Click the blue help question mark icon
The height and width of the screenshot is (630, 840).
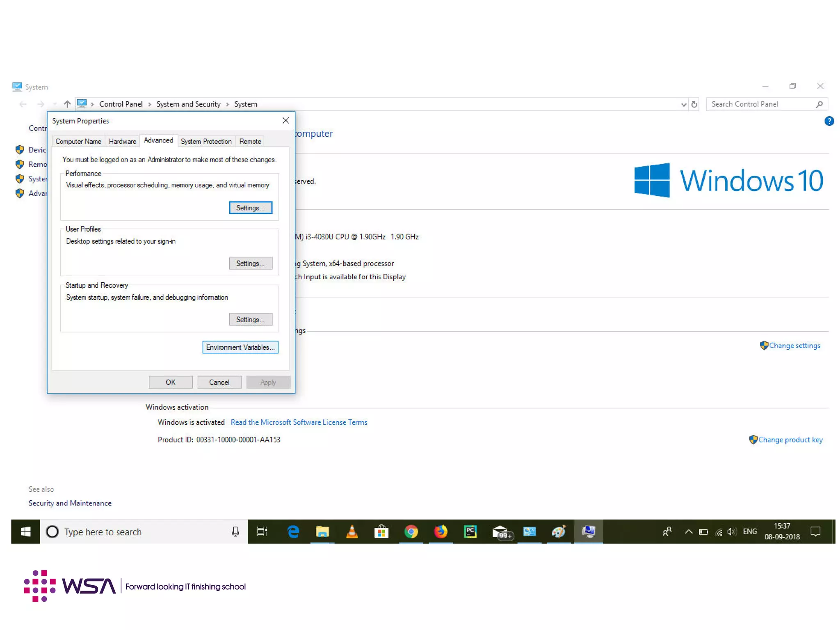[x=829, y=121]
